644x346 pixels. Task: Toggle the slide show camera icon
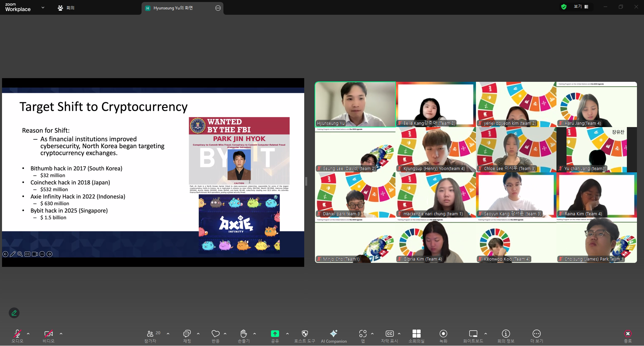[x=35, y=254]
